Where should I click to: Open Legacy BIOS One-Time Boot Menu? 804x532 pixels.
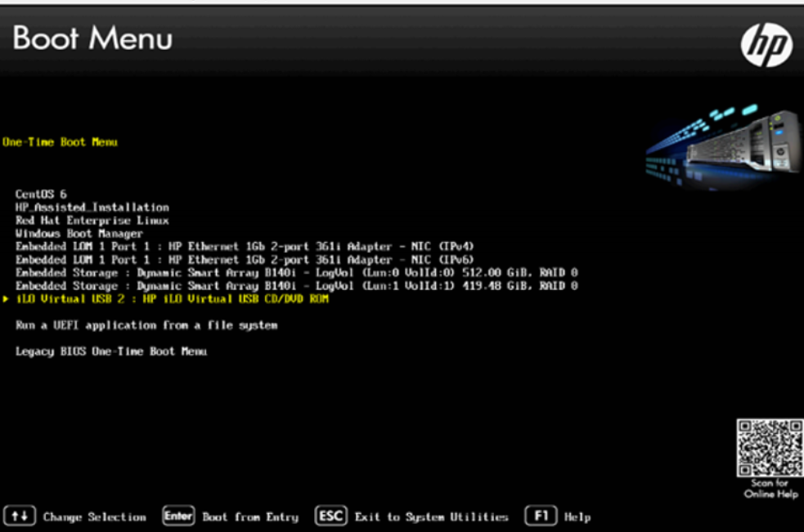pyautogui.click(x=111, y=351)
